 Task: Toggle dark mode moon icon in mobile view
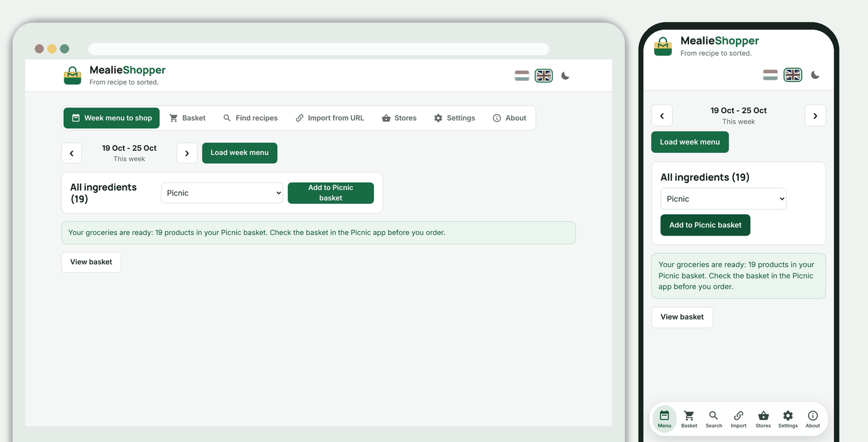click(815, 75)
